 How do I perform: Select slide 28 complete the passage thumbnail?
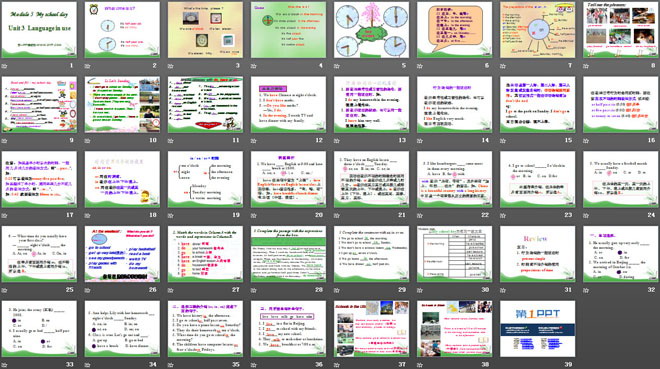coord(288,254)
